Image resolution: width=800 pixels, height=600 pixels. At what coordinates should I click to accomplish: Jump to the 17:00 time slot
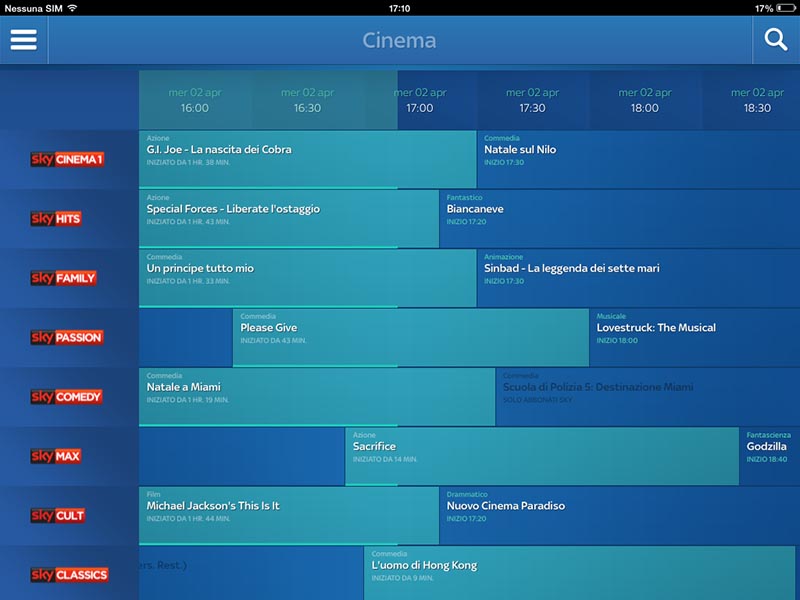[420, 100]
